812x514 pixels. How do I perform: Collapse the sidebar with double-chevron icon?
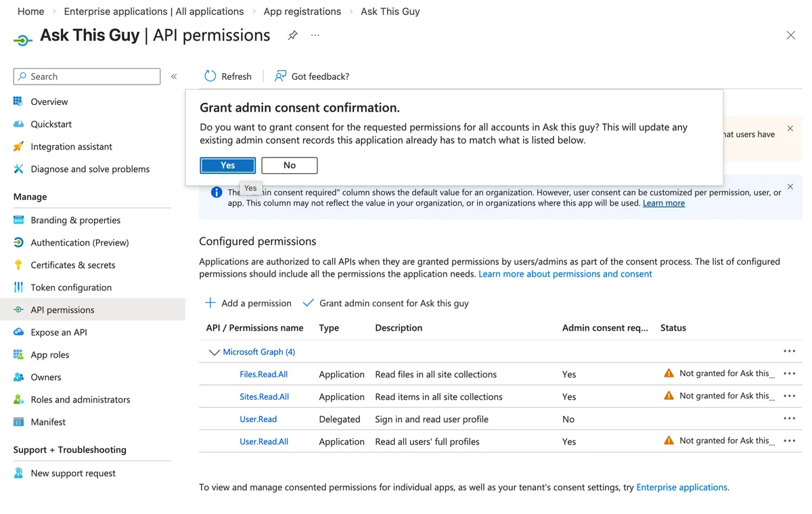point(174,76)
